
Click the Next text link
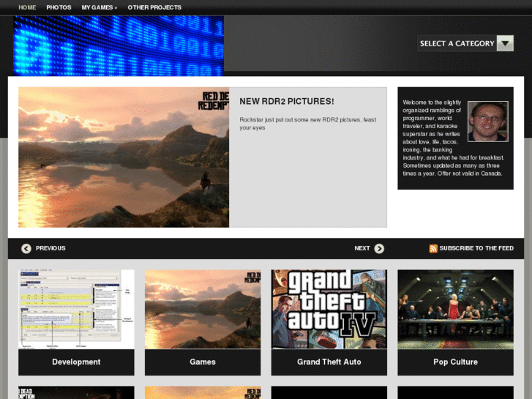pos(362,248)
